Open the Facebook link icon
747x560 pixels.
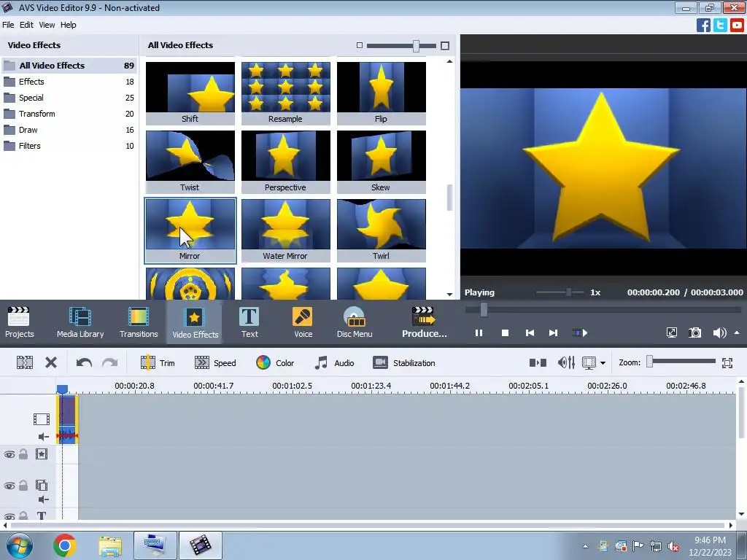[x=703, y=26]
